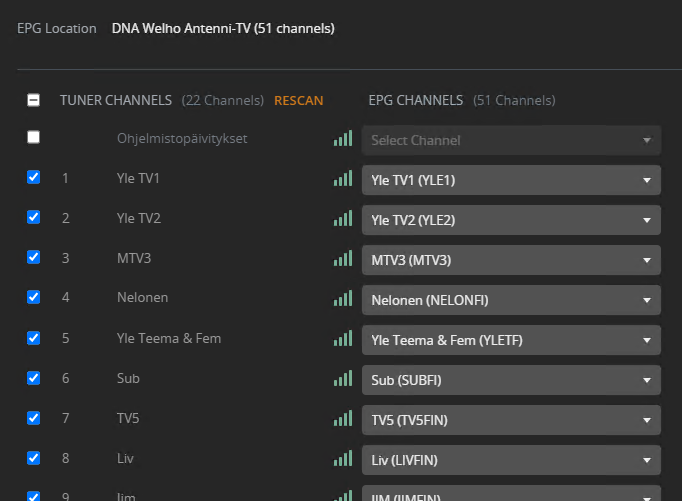This screenshot has width=682, height=501.
Task: Enable the Ohjelmistopäivitykset channel checkbox
Action: (x=33, y=138)
